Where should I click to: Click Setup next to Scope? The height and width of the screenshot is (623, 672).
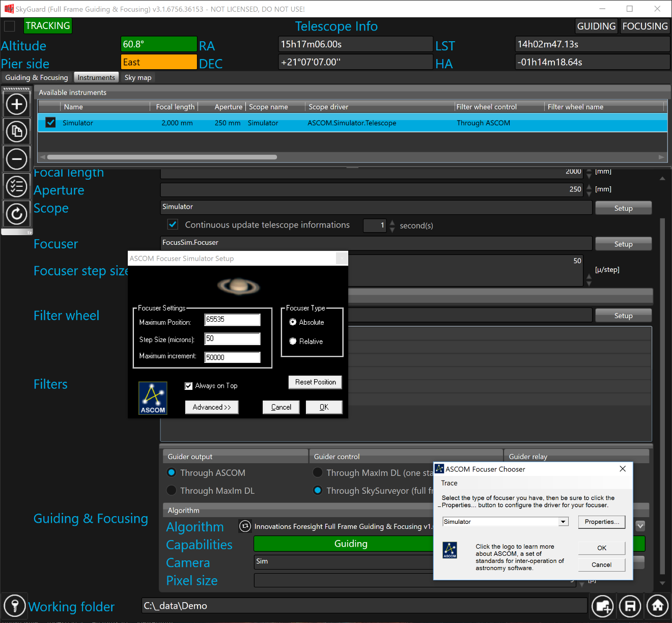pos(623,208)
